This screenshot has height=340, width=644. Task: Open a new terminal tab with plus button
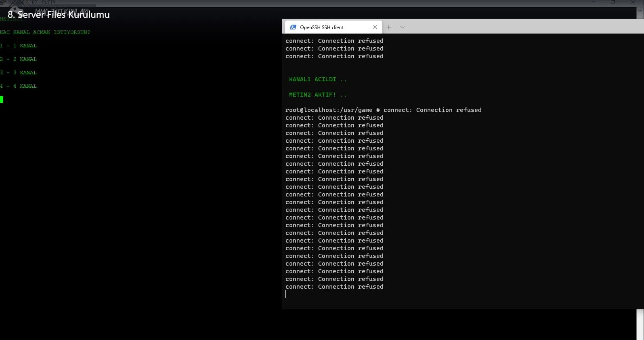click(x=389, y=27)
